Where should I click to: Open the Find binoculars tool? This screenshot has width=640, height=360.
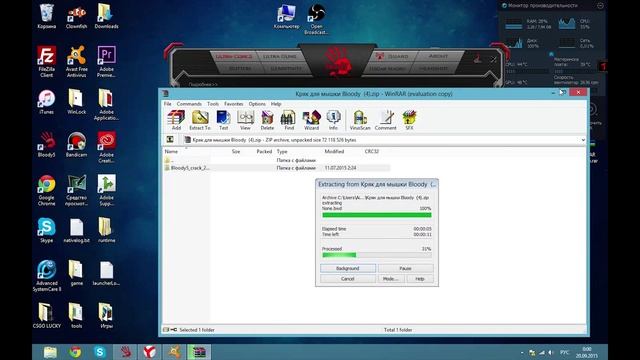[289, 120]
